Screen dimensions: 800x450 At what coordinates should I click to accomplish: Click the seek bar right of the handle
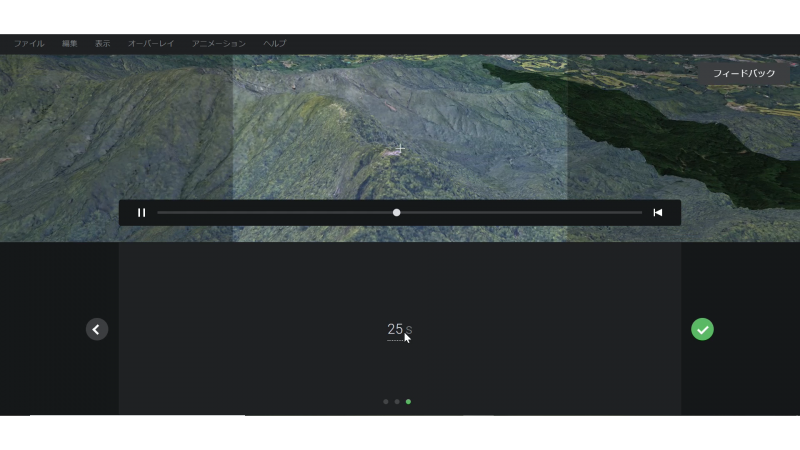click(520, 212)
